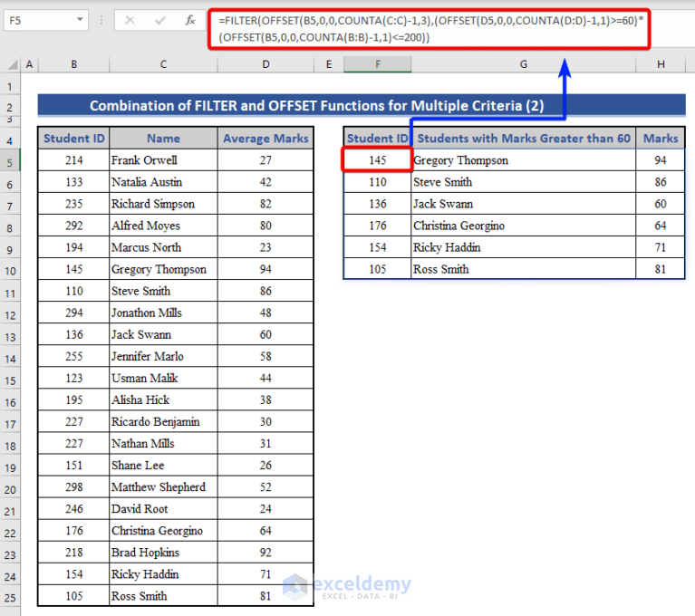Select 'Matthew Shepherd' name cell

coord(163,486)
